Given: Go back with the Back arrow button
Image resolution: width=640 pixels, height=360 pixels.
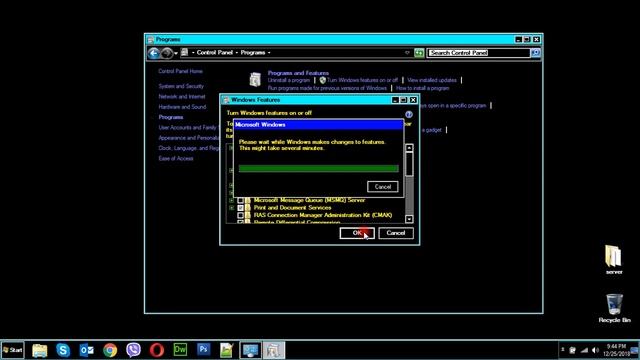Looking at the screenshot, I should [154, 53].
